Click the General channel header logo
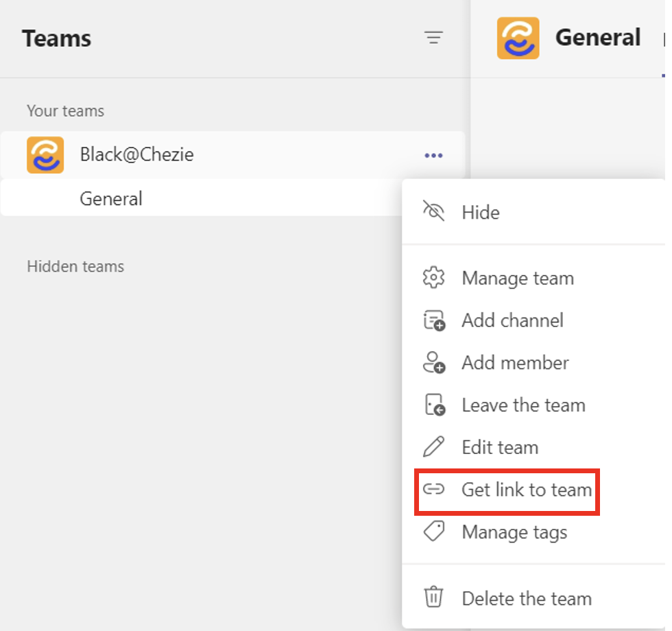 [x=518, y=38]
